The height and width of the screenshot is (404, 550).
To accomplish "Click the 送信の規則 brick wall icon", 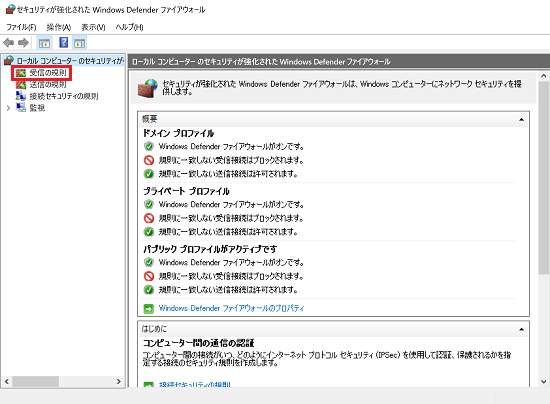I will [x=21, y=84].
